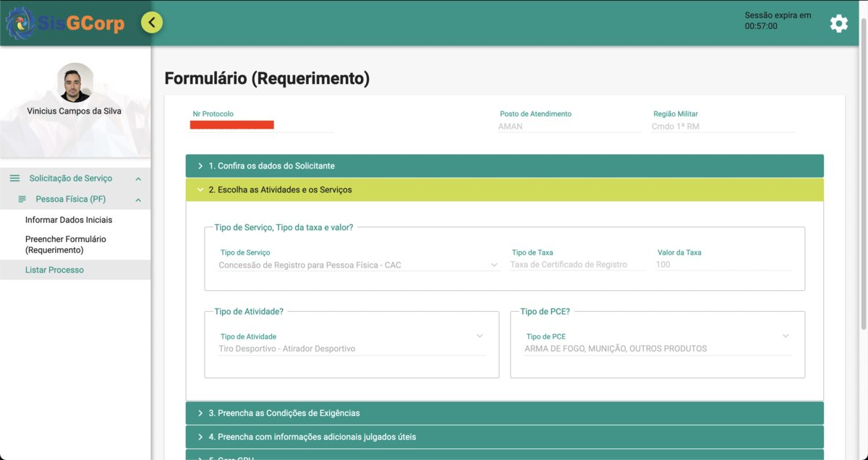Collapse Pessoa Física (PF) submenu chevron
The width and height of the screenshot is (868, 460).
click(138, 200)
